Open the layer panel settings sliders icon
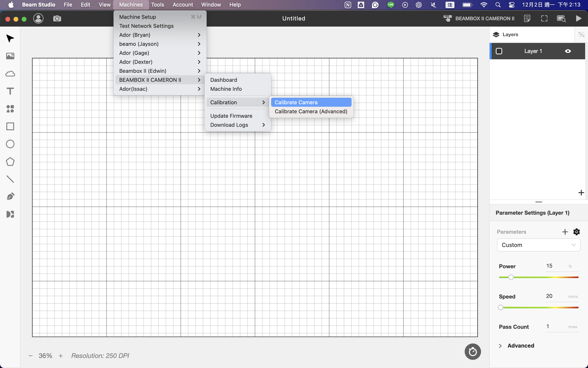The height and width of the screenshot is (368, 588). coord(581,35)
